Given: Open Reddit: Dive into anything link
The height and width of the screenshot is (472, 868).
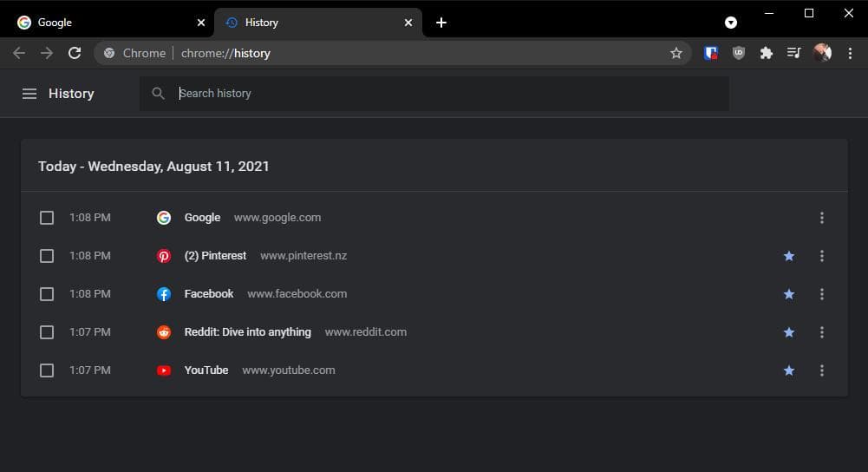Looking at the screenshot, I should point(248,332).
